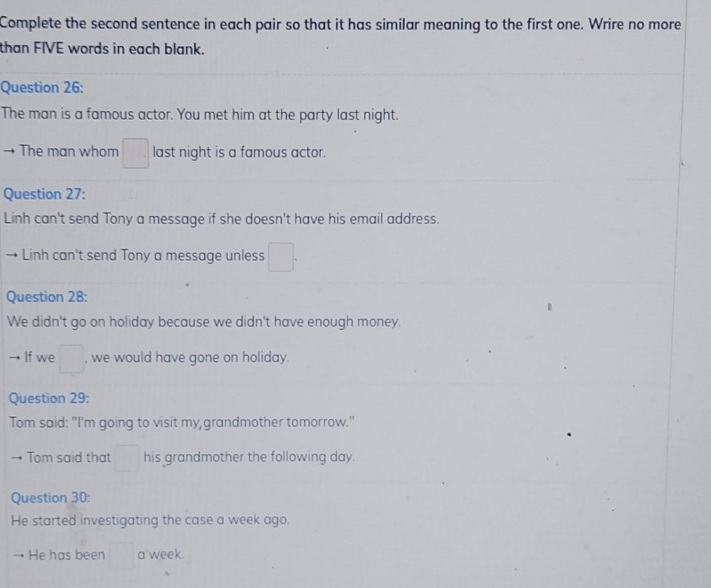Image resolution: width=711 pixels, height=588 pixels.
Task: Select the Question 28 heading
Action: [47, 297]
